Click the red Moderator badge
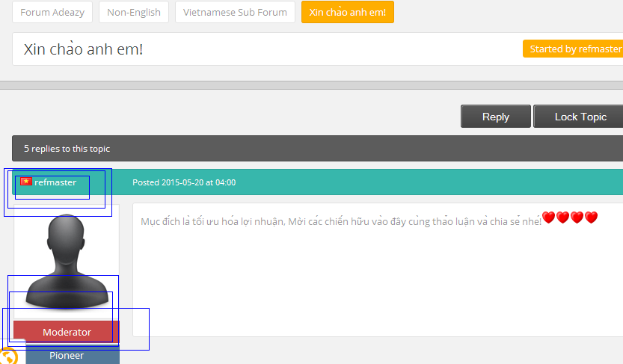The image size is (623, 364). [x=67, y=332]
